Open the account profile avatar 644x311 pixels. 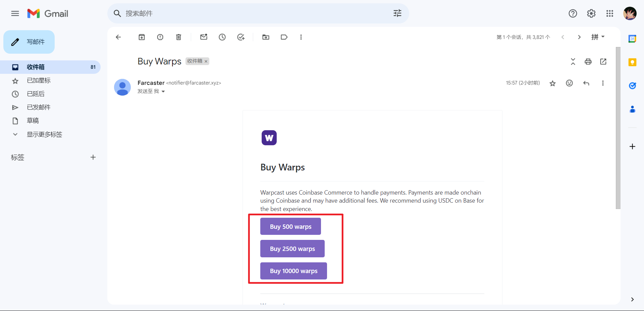click(630, 13)
